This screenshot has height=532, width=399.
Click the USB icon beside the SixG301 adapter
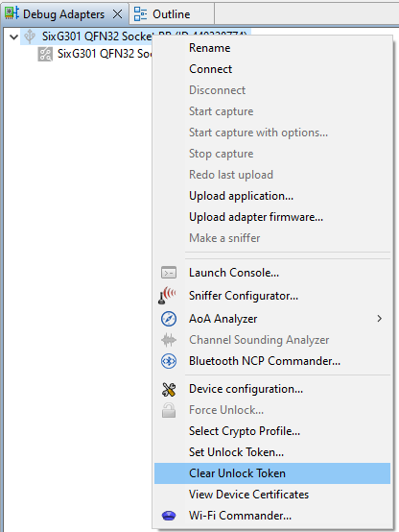pos(30,36)
